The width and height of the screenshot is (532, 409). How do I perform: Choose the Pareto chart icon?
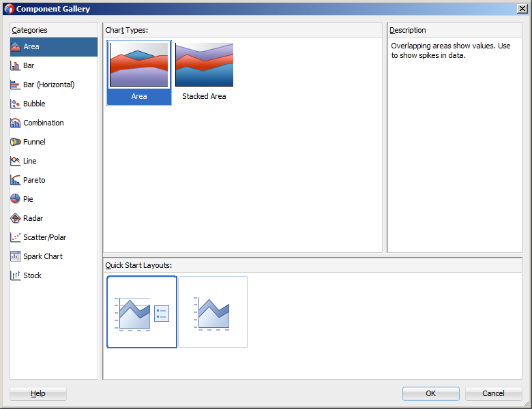16,180
